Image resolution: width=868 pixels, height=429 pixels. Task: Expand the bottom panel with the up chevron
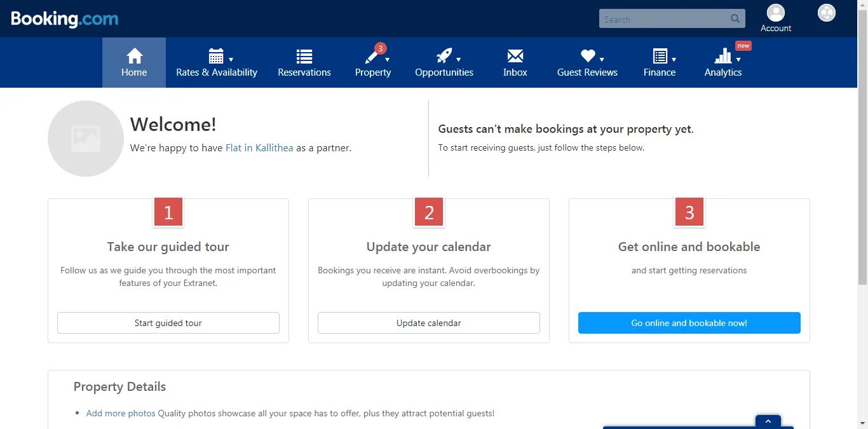coord(768,421)
